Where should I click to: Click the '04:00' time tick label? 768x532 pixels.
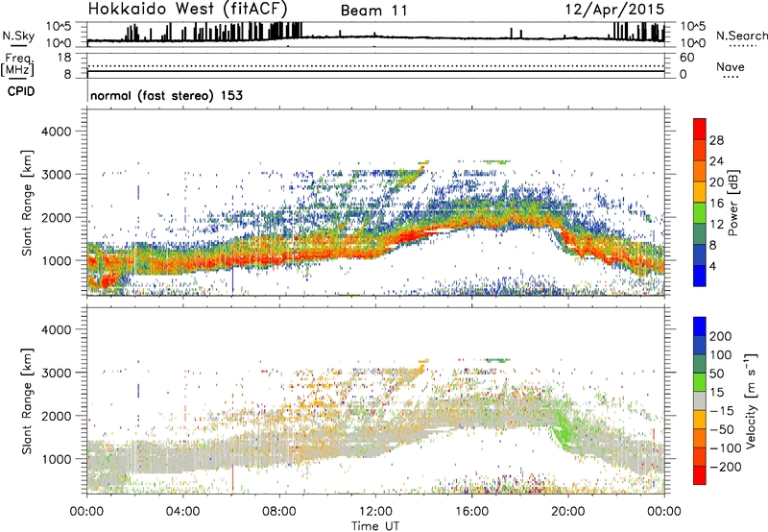point(182,512)
